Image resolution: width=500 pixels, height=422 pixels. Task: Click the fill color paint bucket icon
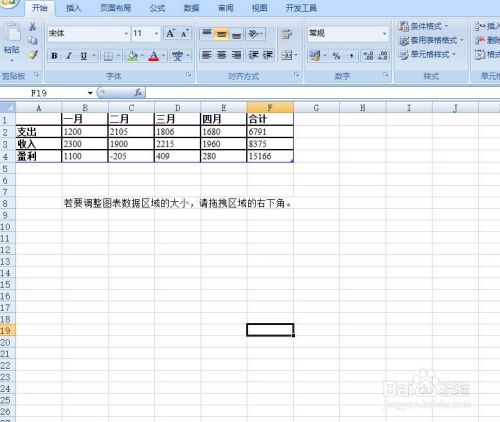pos(132,56)
